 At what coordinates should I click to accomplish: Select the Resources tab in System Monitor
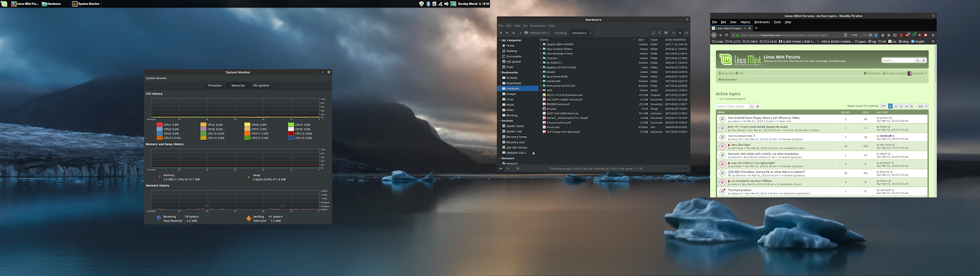coord(238,85)
